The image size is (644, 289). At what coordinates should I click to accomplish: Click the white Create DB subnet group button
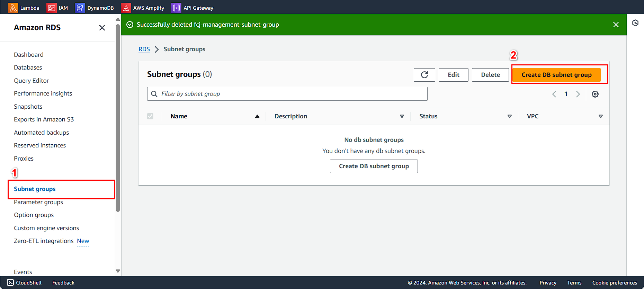pyautogui.click(x=374, y=166)
